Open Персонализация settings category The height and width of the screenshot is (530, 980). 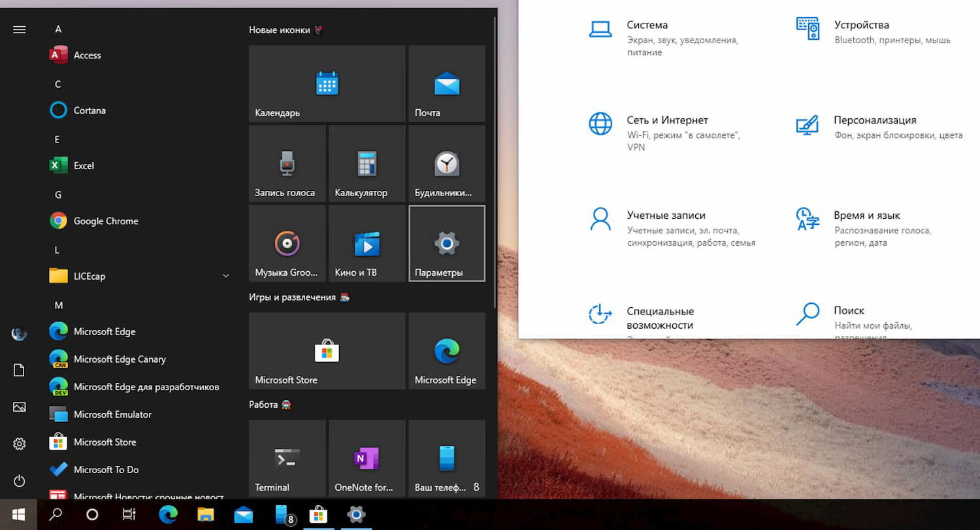pyautogui.click(x=874, y=121)
